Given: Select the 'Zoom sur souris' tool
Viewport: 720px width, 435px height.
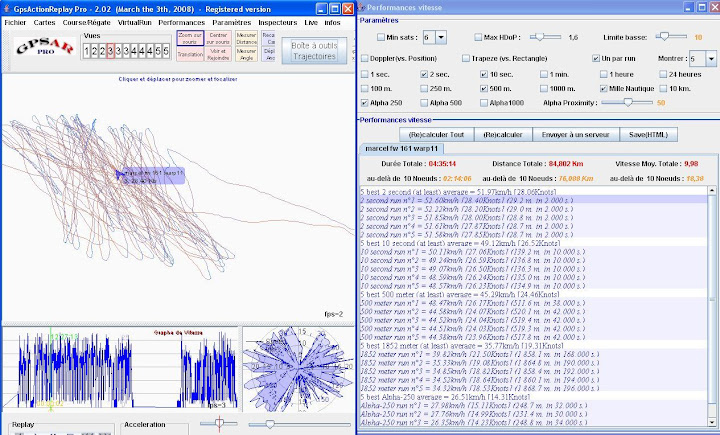Looking at the screenshot, I should 190,38.
